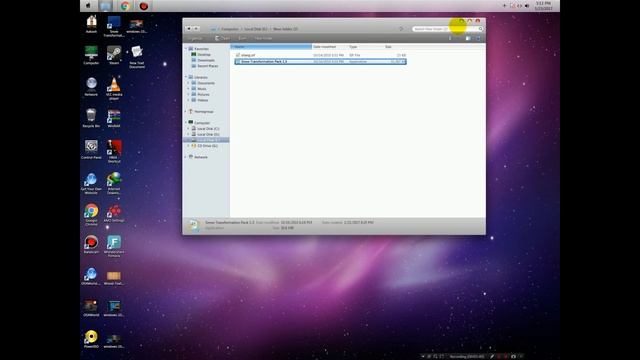Click the Explorer icon in top taskbar
Image resolution: width=640 pixels, height=360 pixels.
coord(105,6)
